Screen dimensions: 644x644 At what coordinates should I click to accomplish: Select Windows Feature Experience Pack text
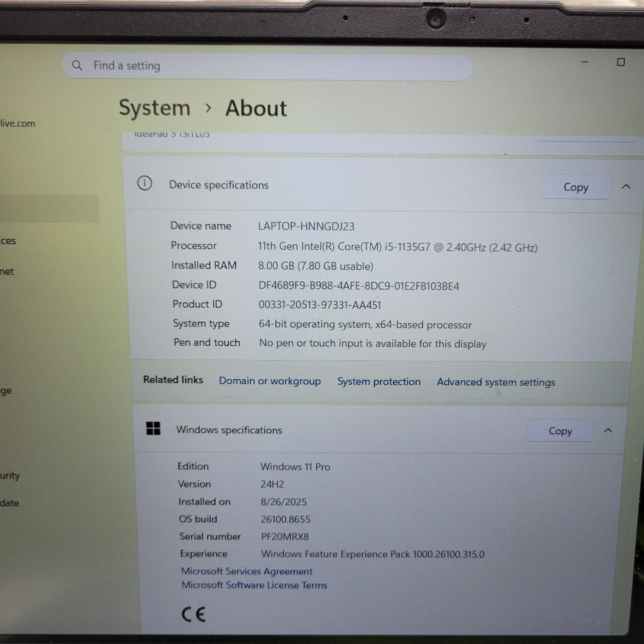tap(373, 554)
